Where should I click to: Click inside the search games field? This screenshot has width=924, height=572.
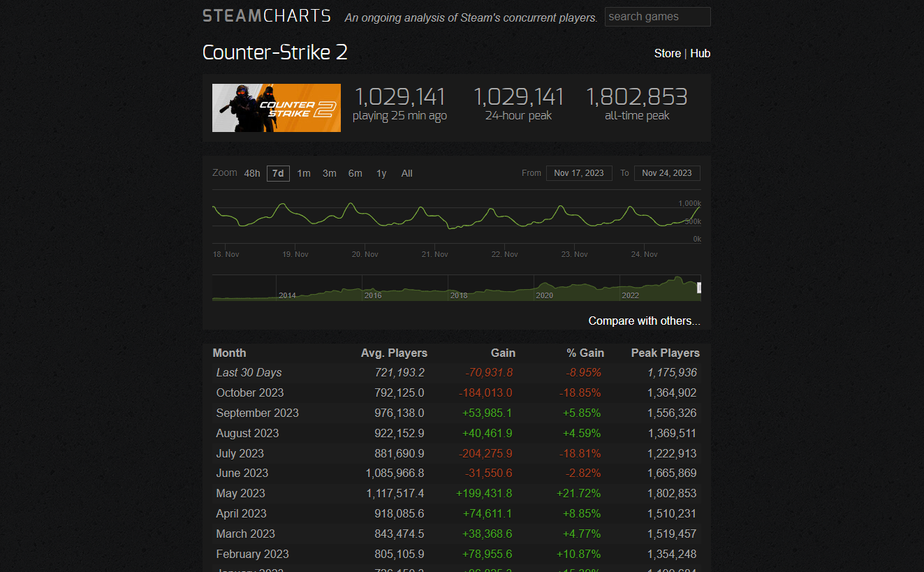(657, 16)
